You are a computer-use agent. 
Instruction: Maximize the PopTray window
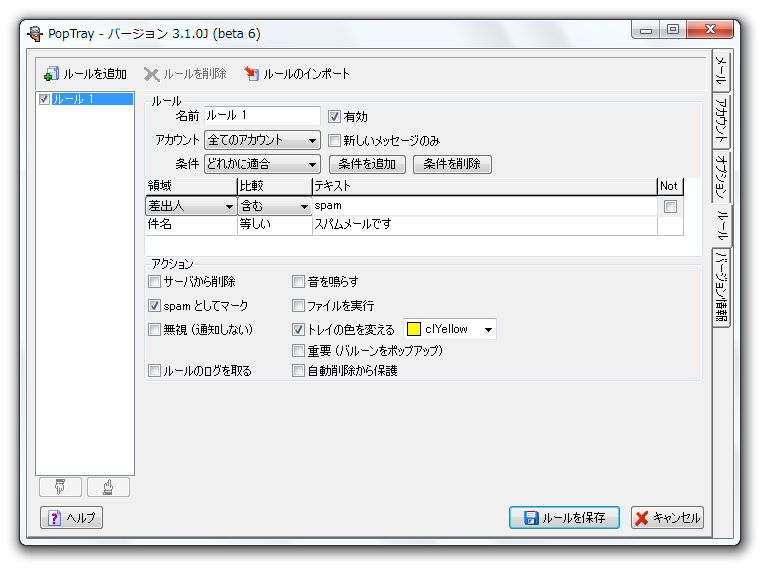tap(673, 29)
